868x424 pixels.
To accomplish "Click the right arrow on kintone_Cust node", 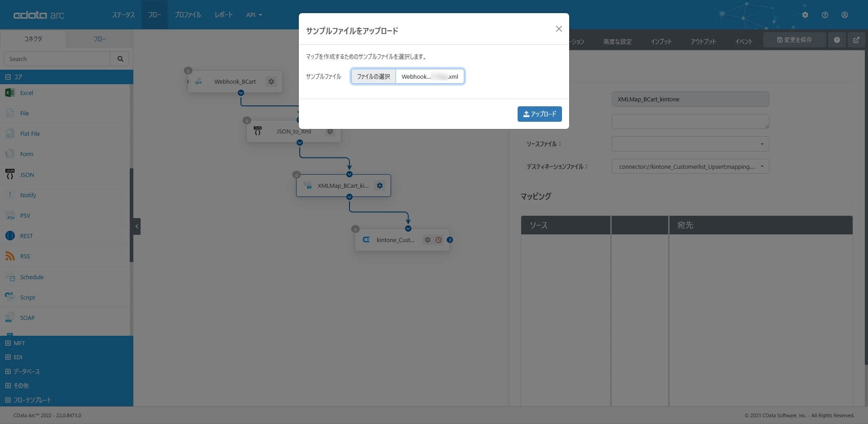I will [450, 240].
